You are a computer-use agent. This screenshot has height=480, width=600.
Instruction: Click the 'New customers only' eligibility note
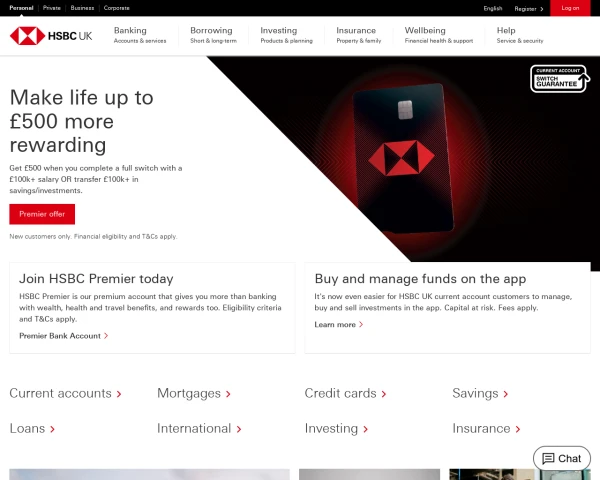93,237
